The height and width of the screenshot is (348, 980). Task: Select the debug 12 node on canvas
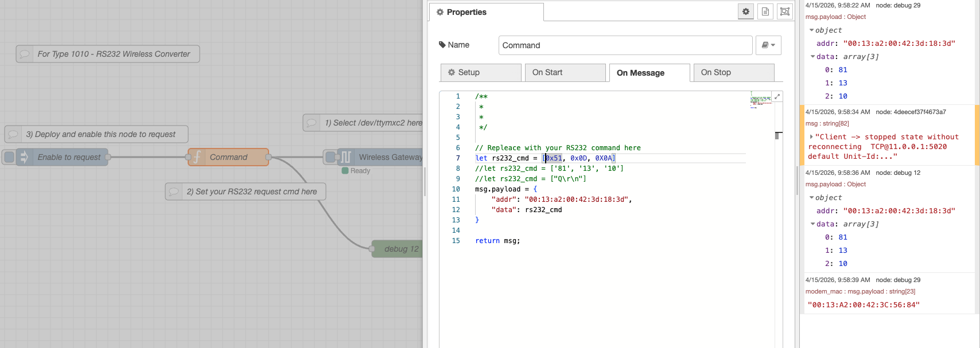pos(400,249)
